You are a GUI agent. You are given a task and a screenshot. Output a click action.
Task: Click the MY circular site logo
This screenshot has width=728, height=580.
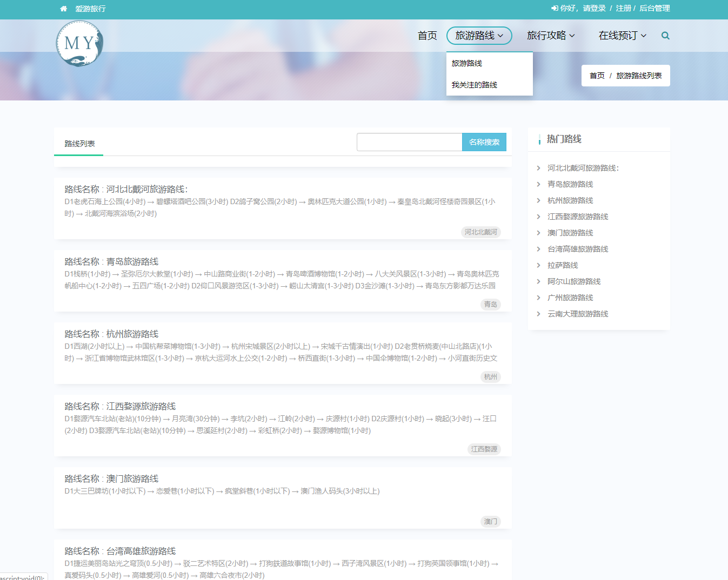pos(79,43)
